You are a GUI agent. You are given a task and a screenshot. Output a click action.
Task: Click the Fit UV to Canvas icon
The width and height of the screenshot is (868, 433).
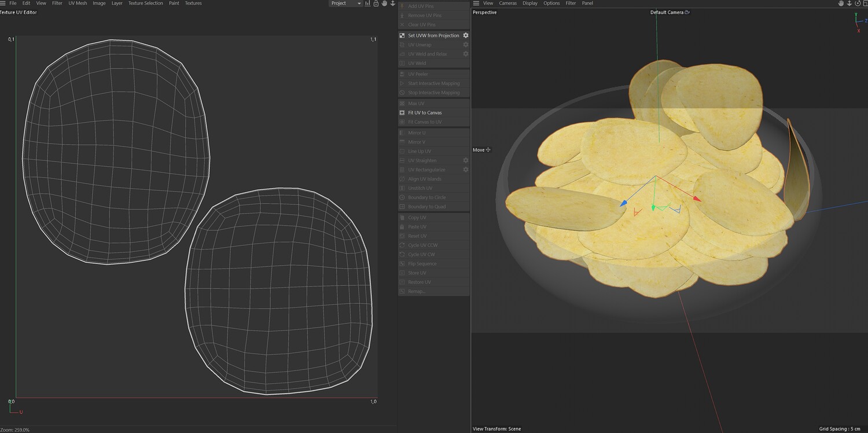click(x=402, y=113)
